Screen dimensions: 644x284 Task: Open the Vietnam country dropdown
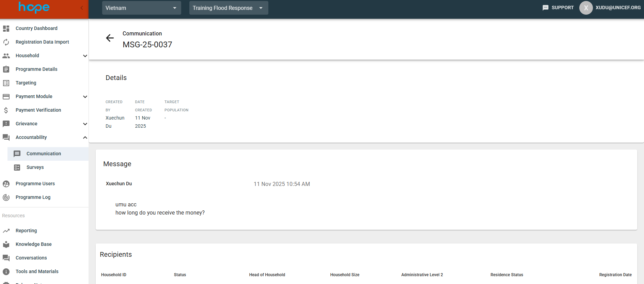point(141,8)
